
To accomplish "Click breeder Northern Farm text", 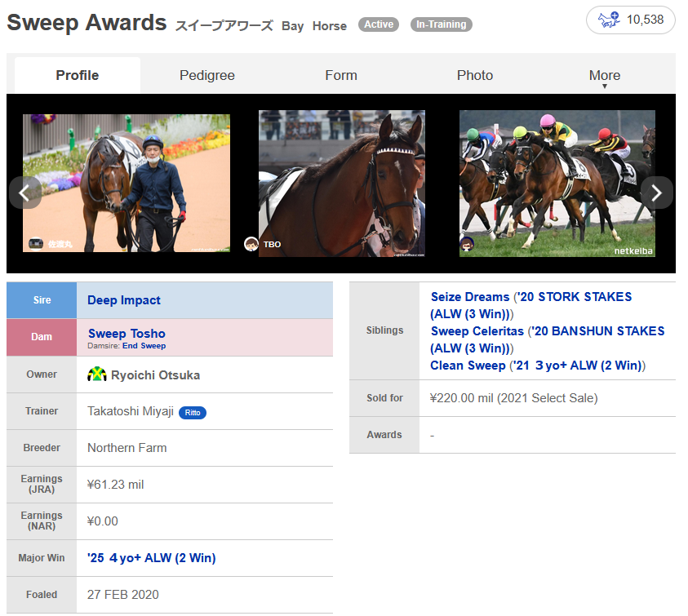I will 127,448.
